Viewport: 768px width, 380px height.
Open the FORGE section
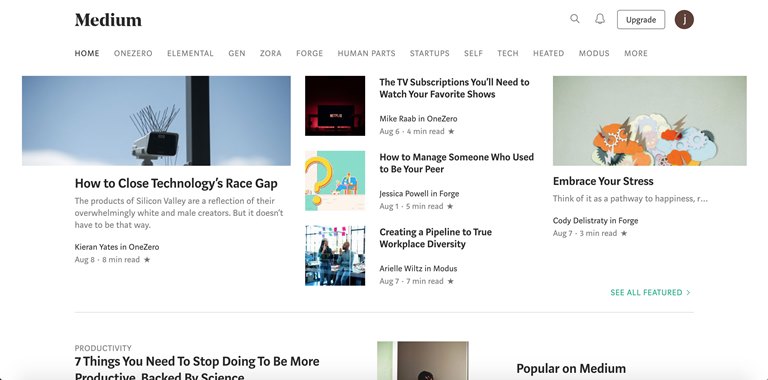tap(310, 53)
